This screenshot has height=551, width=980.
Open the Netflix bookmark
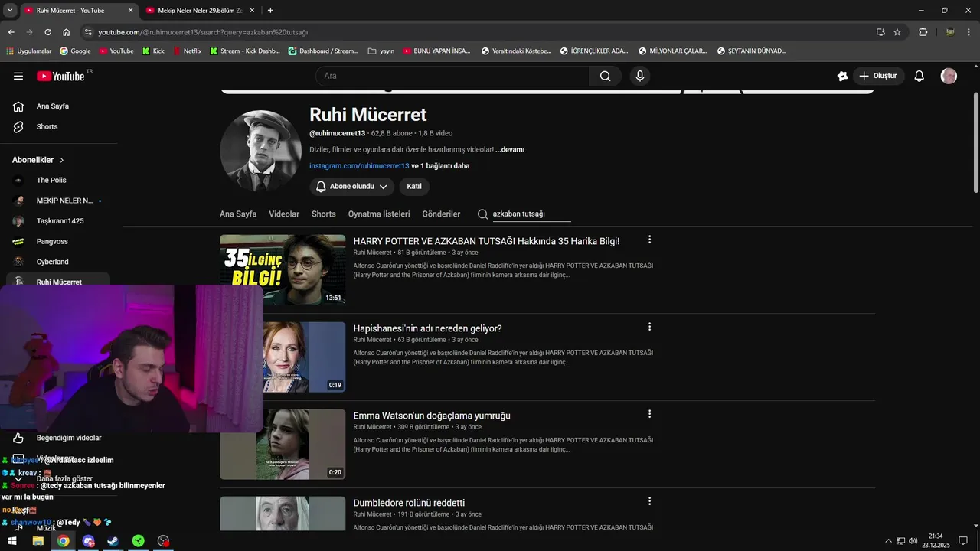188,51
